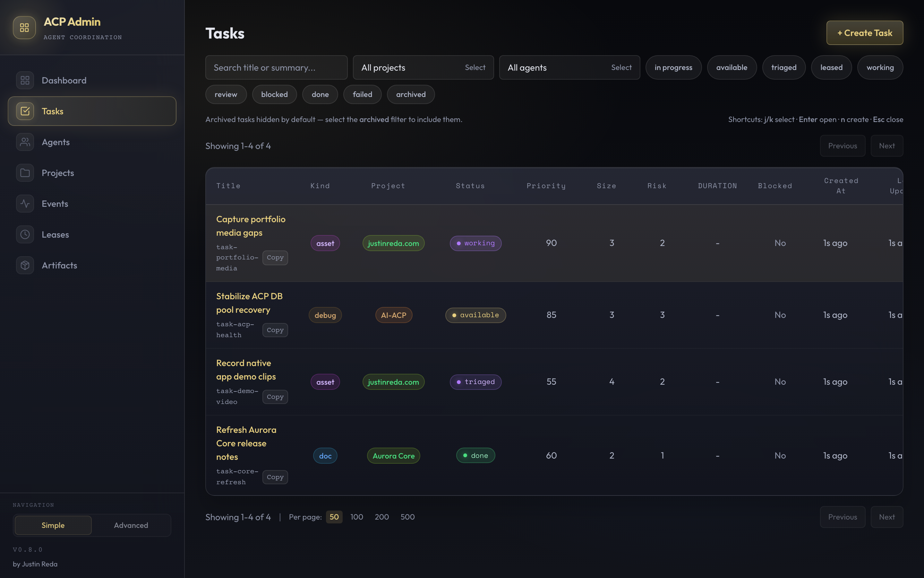Click the Kind column header

(x=320, y=186)
